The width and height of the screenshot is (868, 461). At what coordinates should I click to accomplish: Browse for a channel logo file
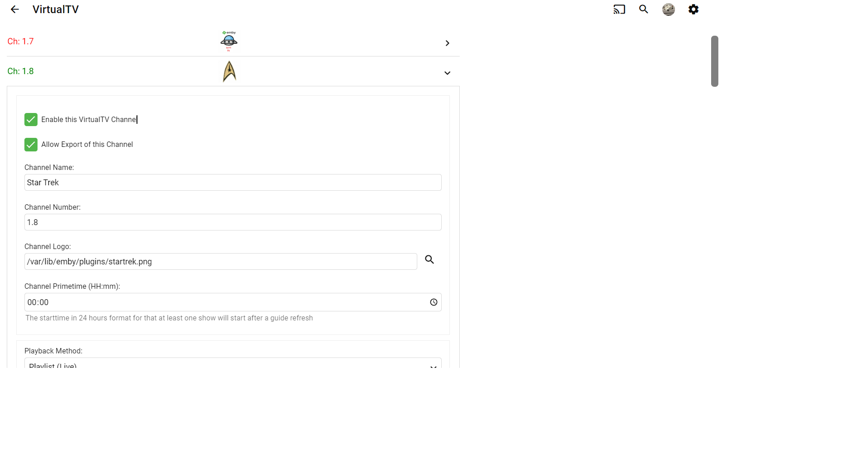(x=429, y=259)
